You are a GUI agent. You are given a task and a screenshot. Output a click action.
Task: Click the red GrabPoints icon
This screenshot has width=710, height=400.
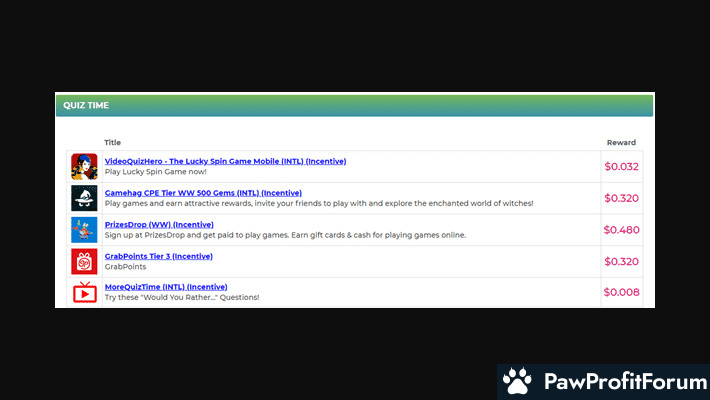pyautogui.click(x=84, y=261)
